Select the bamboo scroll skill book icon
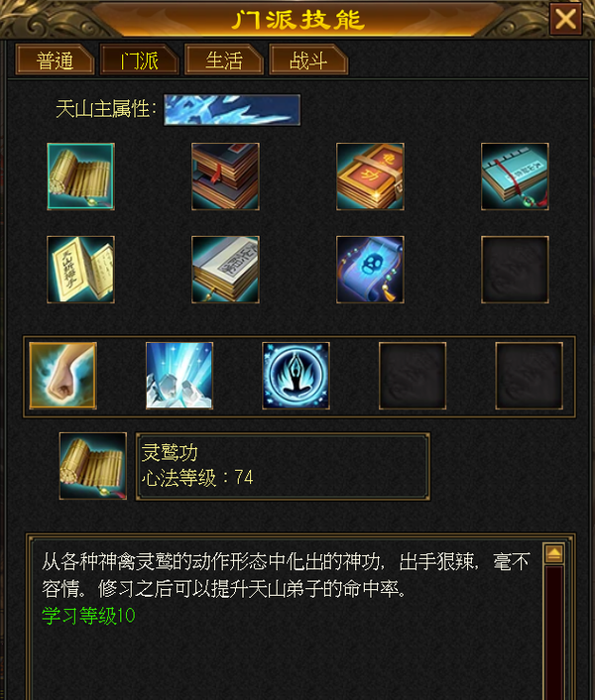The image size is (595, 700). tap(80, 176)
